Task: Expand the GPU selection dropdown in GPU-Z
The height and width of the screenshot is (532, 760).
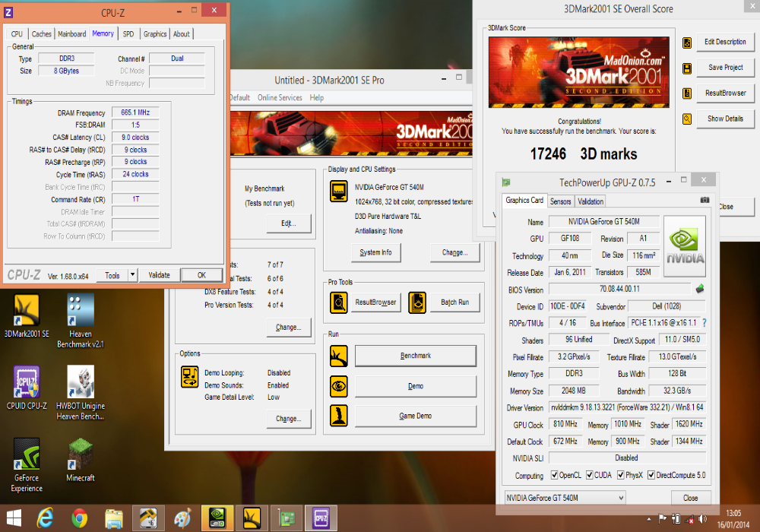Action: click(x=621, y=498)
